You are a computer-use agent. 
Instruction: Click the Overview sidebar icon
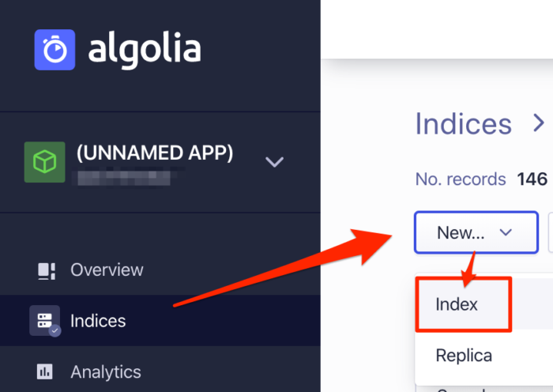coord(46,270)
